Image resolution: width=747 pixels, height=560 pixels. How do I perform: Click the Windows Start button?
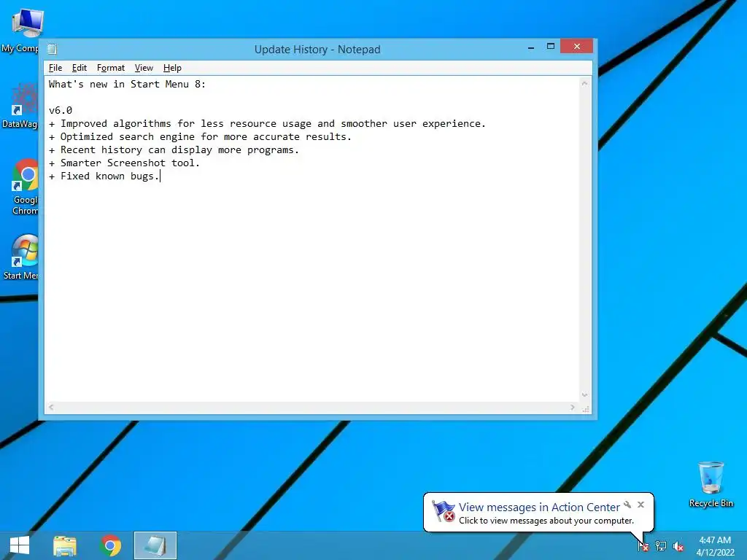[x=20, y=545]
